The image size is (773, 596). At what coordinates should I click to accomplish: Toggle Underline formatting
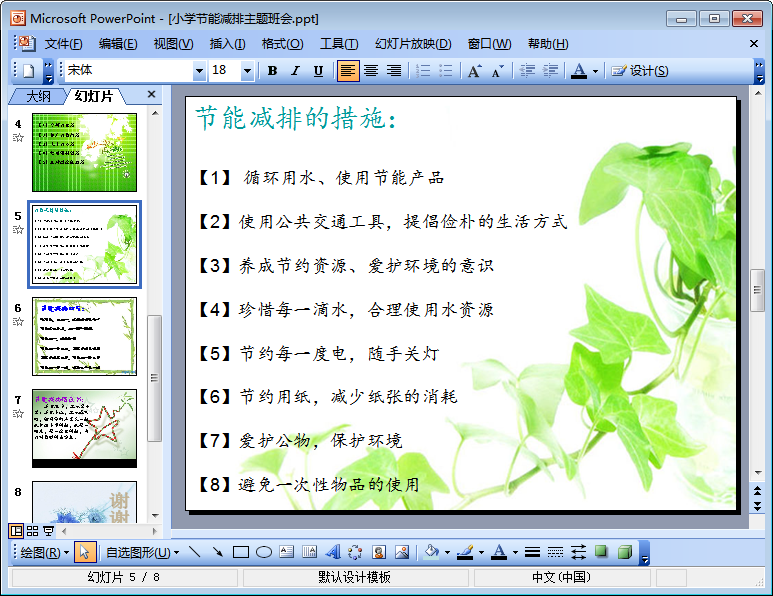(x=318, y=71)
